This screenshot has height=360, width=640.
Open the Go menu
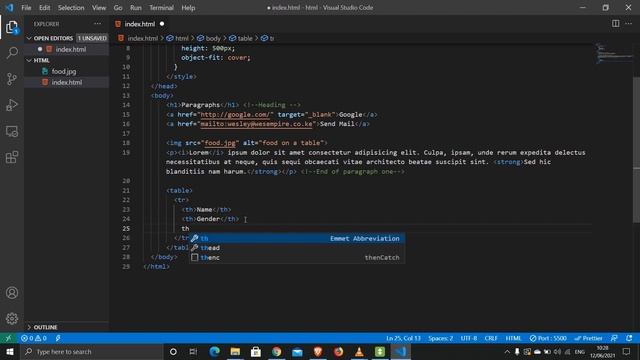118,8
